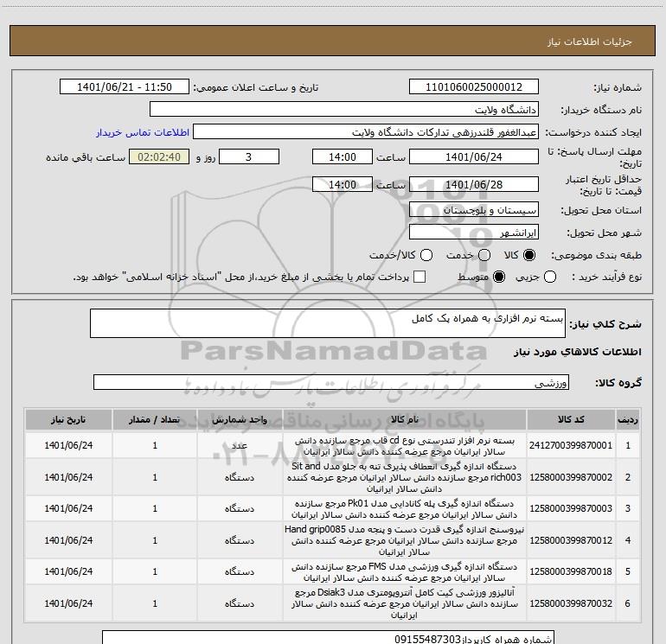The width and height of the screenshot is (666, 644).
Task: Click the تاریخ نیاز column header
Action: pyautogui.click(x=68, y=420)
